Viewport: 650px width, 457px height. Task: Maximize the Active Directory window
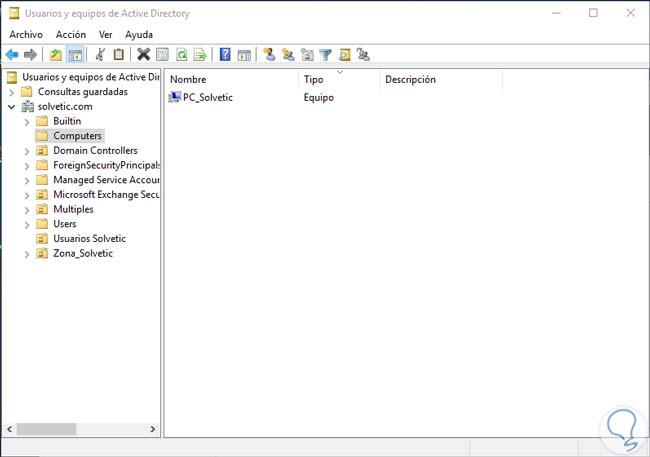(593, 13)
